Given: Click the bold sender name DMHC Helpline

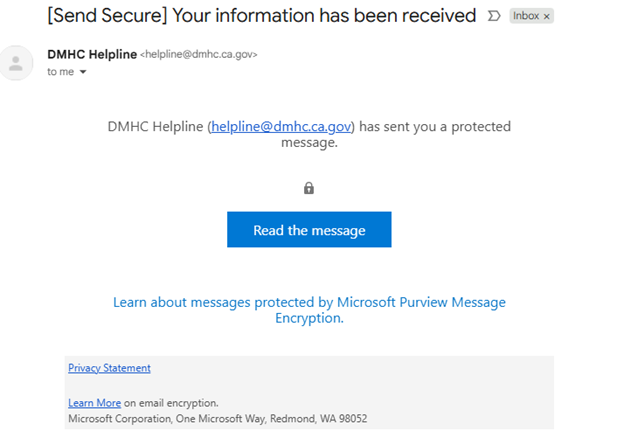Looking at the screenshot, I should [x=92, y=54].
